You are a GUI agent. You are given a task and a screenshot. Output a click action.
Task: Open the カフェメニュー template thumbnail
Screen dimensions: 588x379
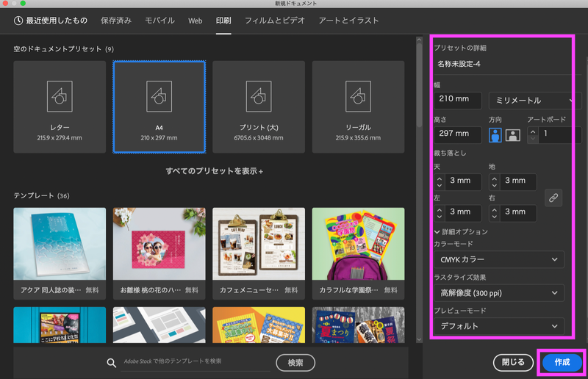[x=258, y=244]
